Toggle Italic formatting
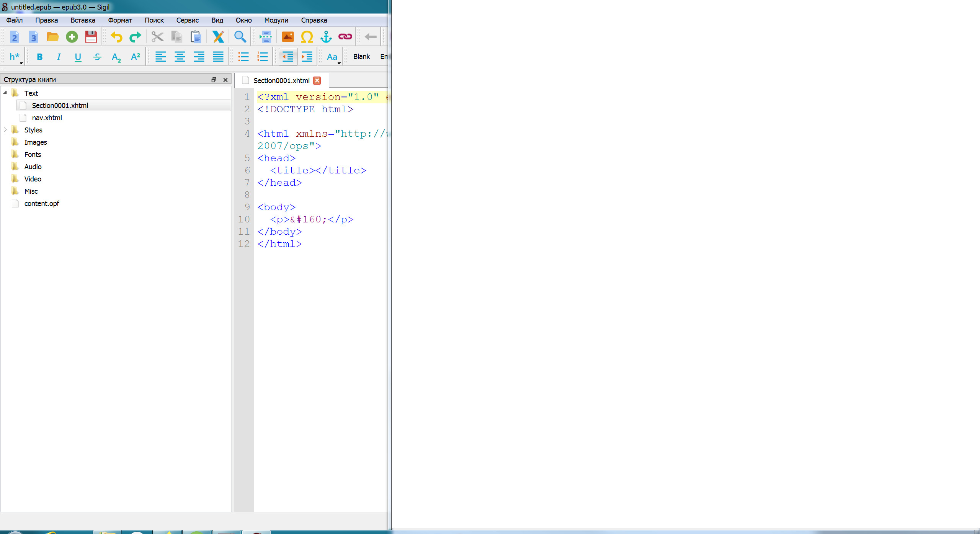The width and height of the screenshot is (980, 534). (59, 57)
